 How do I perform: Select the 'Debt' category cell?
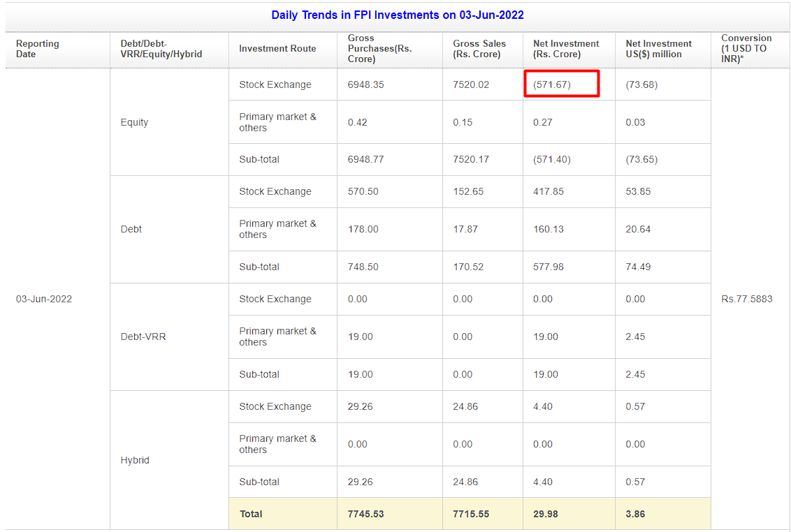[x=131, y=229]
